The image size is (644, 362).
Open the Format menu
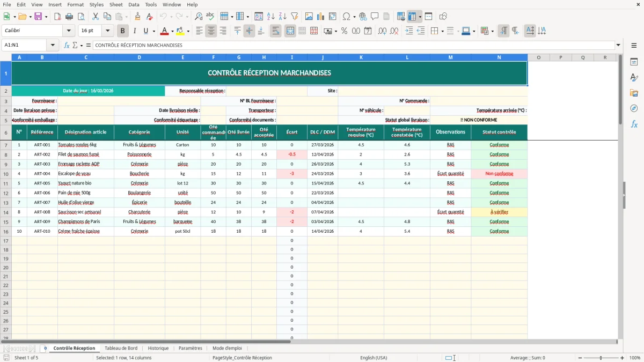[75, 4]
